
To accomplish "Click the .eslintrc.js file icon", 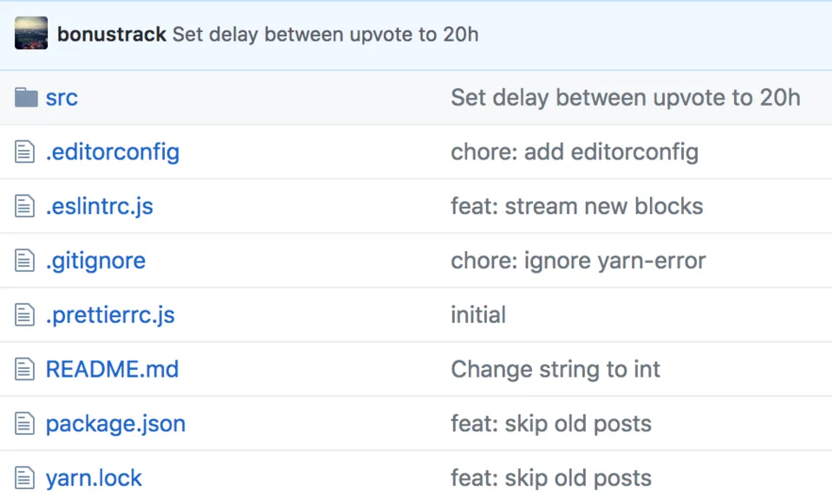I will coord(25,207).
